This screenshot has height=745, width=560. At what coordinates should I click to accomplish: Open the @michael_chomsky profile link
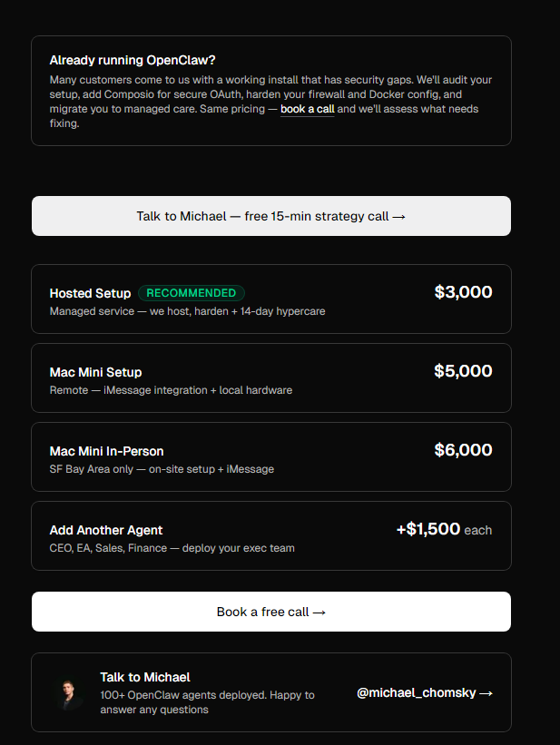[417, 693]
